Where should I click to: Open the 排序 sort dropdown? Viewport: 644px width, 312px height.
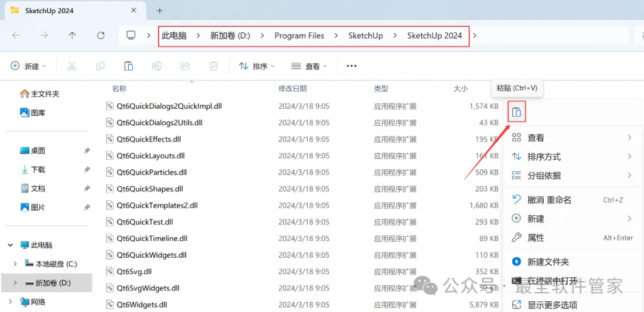256,66
